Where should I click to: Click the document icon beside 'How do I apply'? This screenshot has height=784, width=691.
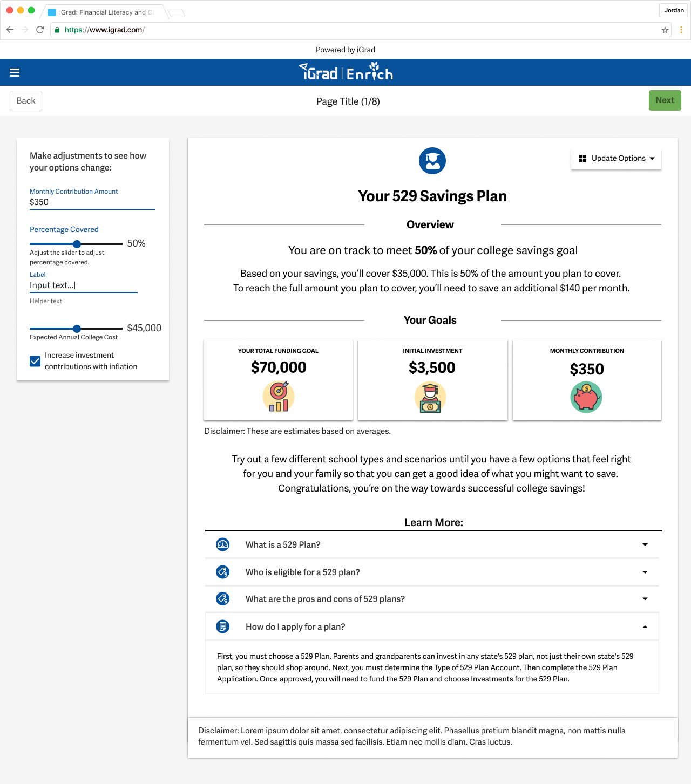click(x=222, y=626)
